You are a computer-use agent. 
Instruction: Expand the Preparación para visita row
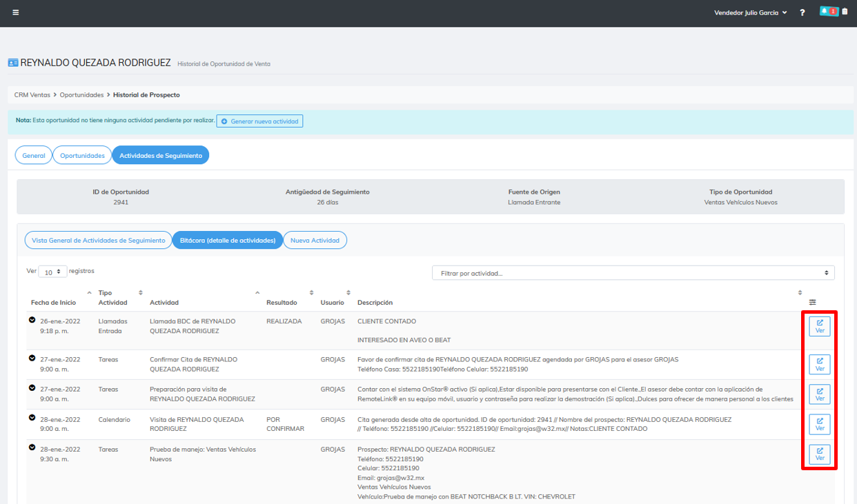tap(32, 388)
